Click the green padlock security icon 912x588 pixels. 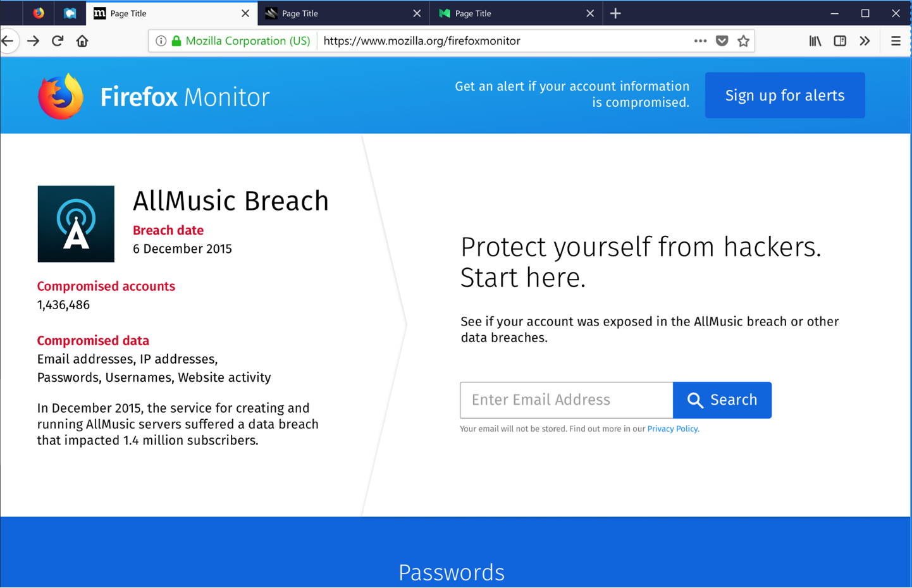pos(176,41)
